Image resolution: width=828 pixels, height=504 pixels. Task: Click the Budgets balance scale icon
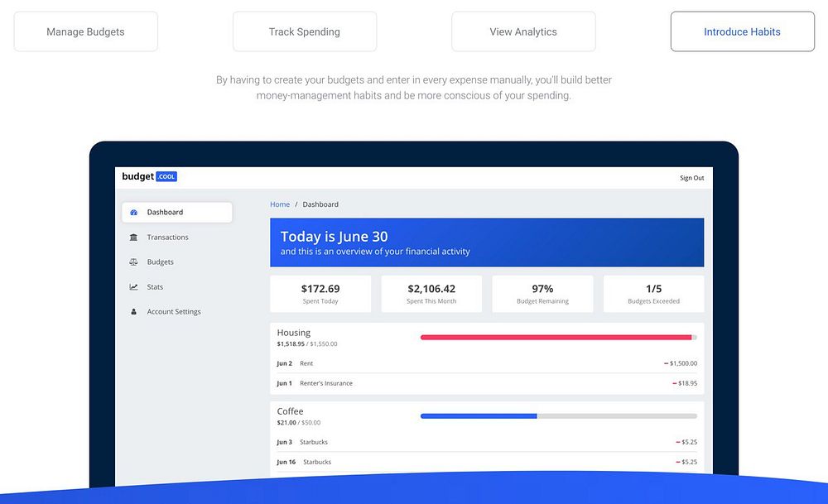tap(133, 262)
